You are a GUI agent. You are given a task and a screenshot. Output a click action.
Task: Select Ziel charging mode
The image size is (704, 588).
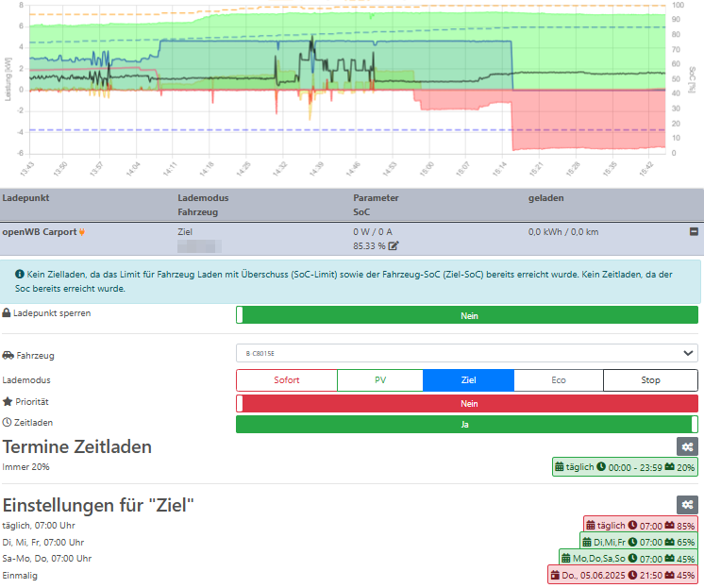click(x=468, y=380)
